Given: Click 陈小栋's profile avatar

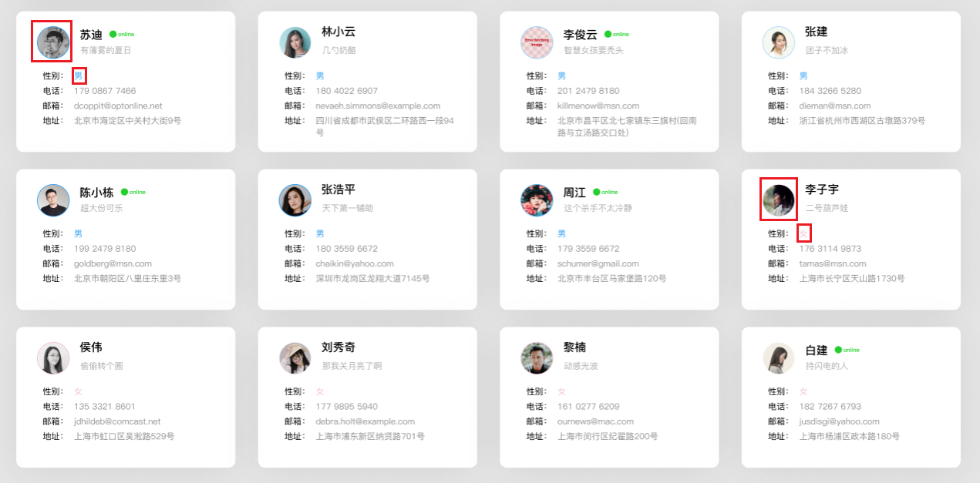Looking at the screenshot, I should click(52, 200).
